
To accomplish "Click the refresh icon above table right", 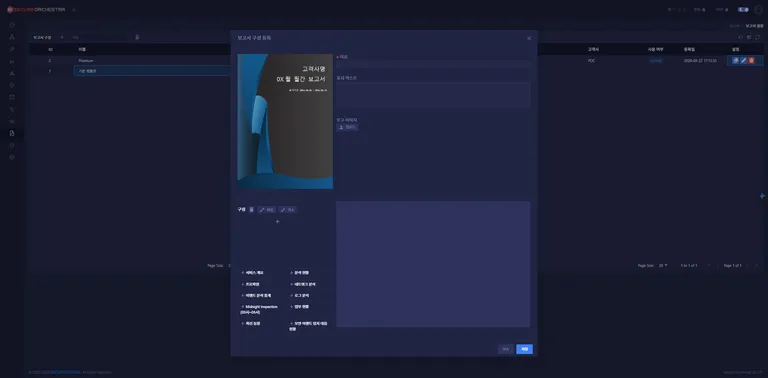I will click(x=757, y=38).
